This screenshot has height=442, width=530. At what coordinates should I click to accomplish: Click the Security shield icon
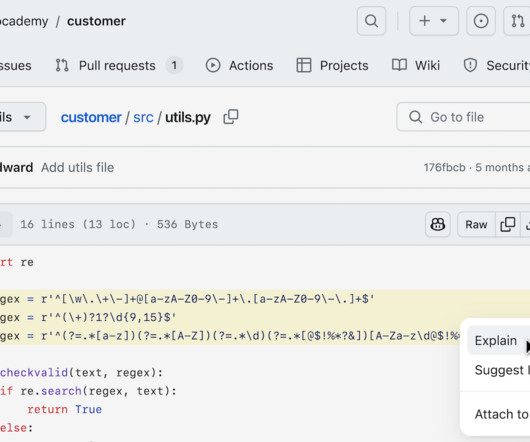tap(470, 65)
